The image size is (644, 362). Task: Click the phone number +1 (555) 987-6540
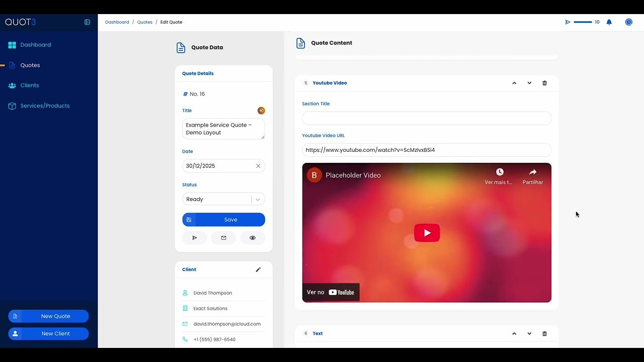[x=214, y=340]
